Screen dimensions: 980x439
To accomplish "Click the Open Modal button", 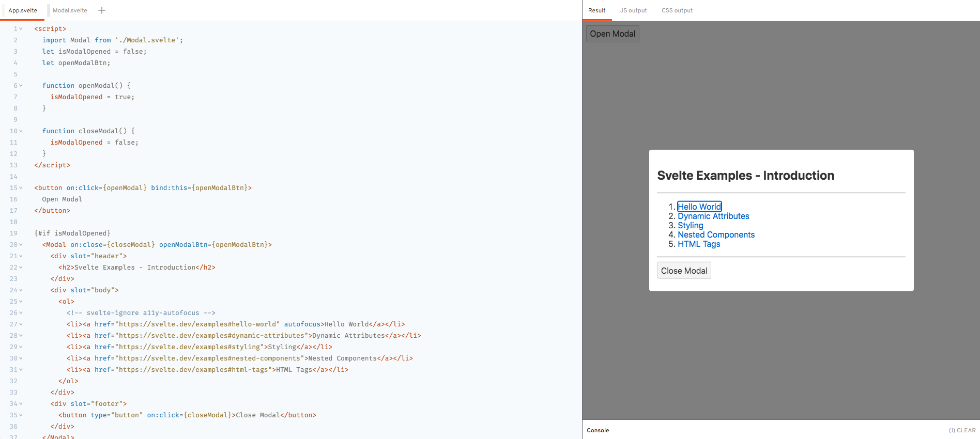I will pyautogui.click(x=612, y=34).
